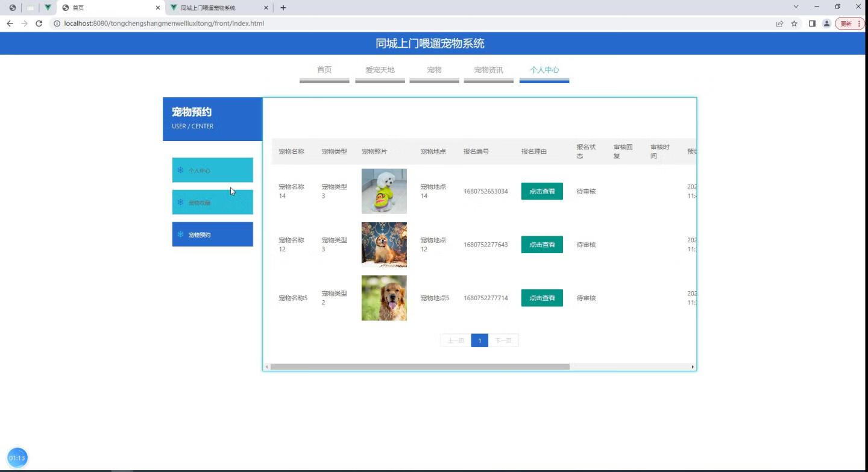Click the horizontal scrollbar thumb under the table
Viewport: 868px width, 472px height.
420,367
